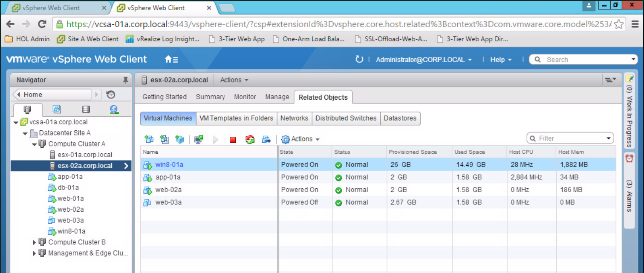Sort by the Provisioned Space column header
Image resolution: width=644 pixels, height=273 pixels.
413,152
